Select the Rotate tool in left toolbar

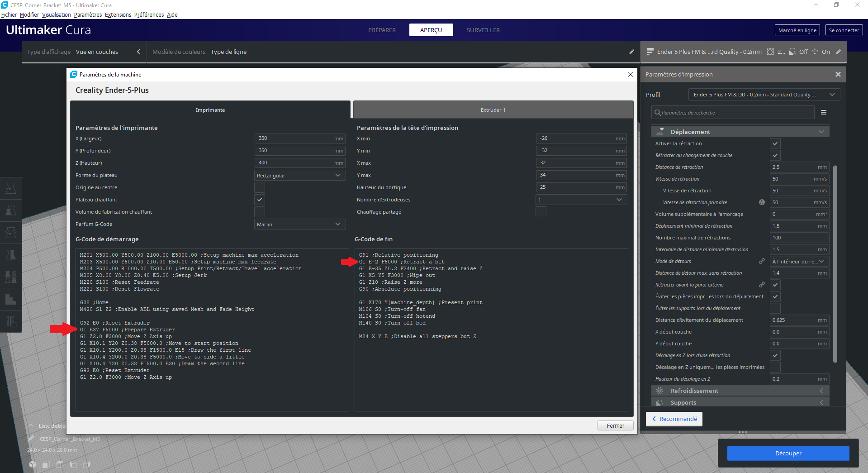[11, 232]
